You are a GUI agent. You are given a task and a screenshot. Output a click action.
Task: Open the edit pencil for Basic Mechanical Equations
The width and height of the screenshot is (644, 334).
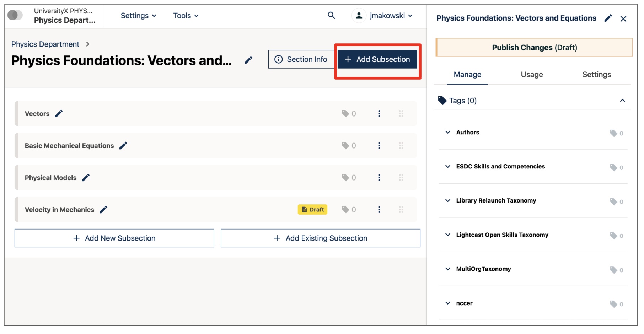coord(123,145)
